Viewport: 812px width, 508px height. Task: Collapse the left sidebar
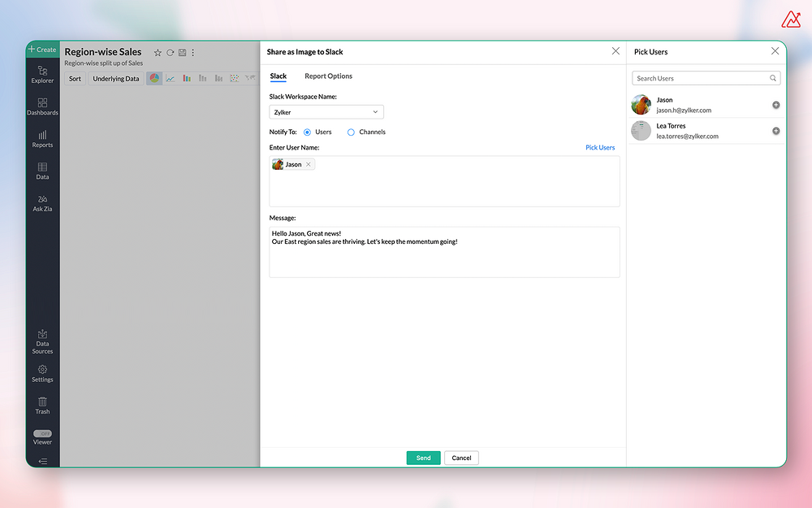point(42,461)
